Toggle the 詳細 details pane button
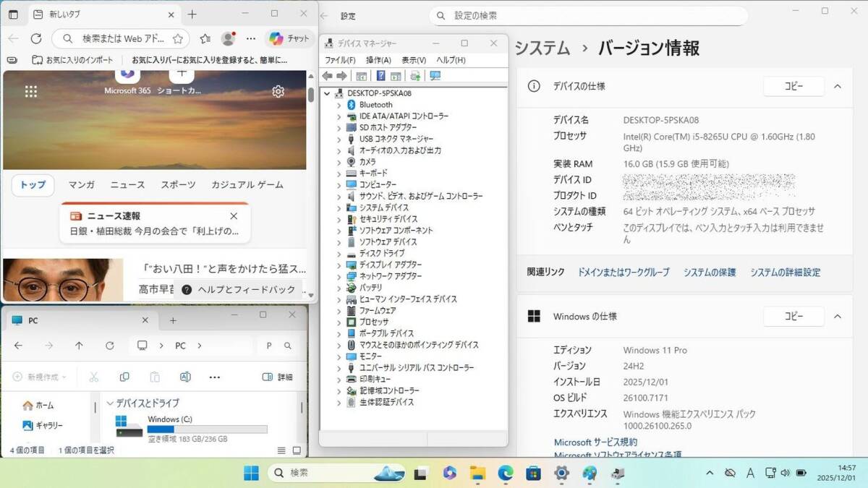 pyautogui.click(x=278, y=377)
